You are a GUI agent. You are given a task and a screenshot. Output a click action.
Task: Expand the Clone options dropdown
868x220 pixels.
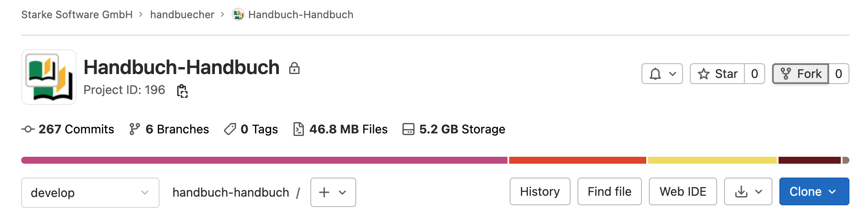(814, 192)
